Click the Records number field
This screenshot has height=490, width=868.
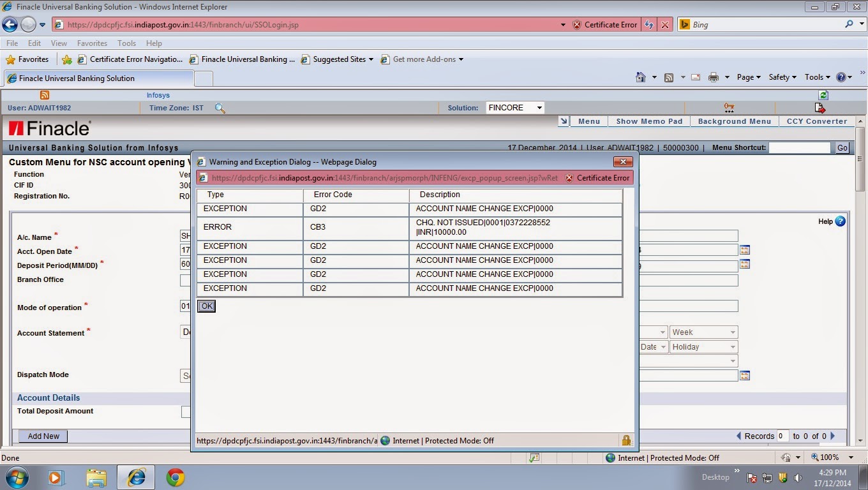pos(782,436)
